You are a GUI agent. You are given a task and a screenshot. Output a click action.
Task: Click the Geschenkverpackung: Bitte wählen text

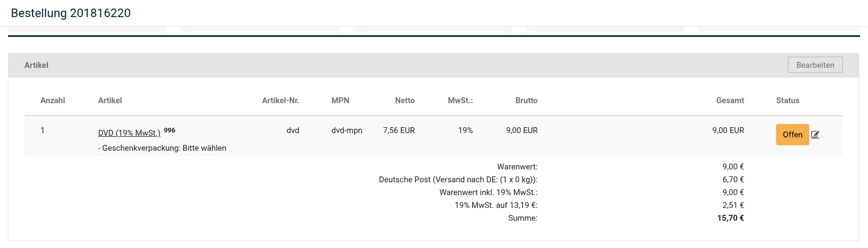coord(162,148)
